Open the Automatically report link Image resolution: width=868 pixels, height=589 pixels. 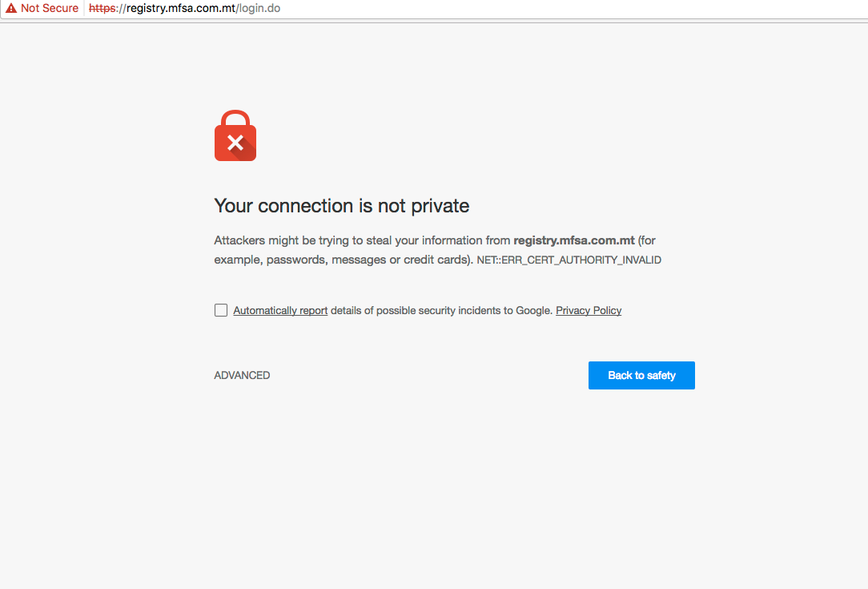coord(280,310)
